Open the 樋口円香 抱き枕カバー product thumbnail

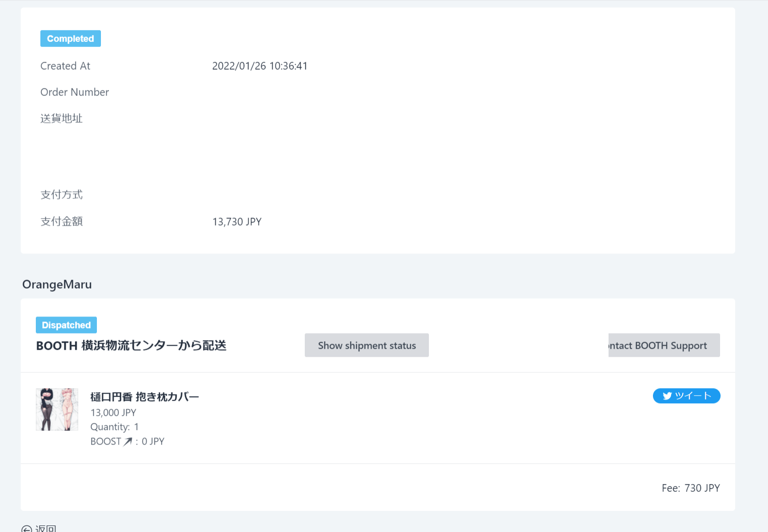tap(57, 409)
